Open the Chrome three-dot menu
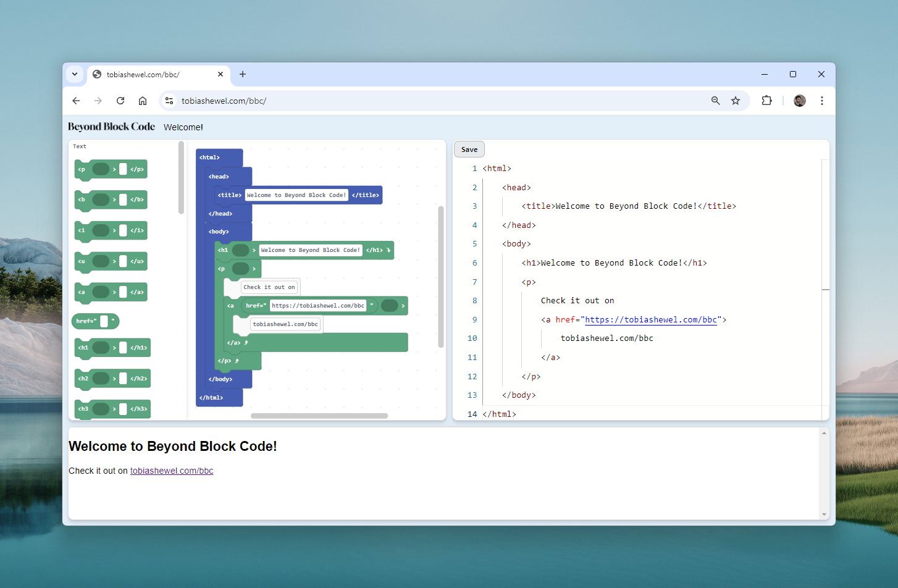This screenshot has height=588, width=898. (822, 101)
